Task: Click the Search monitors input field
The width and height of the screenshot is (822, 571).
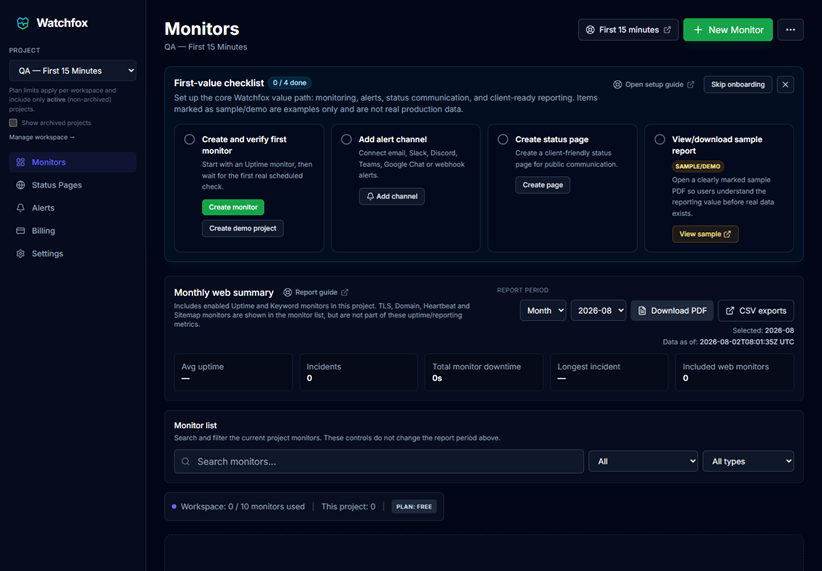Action: (x=379, y=461)
